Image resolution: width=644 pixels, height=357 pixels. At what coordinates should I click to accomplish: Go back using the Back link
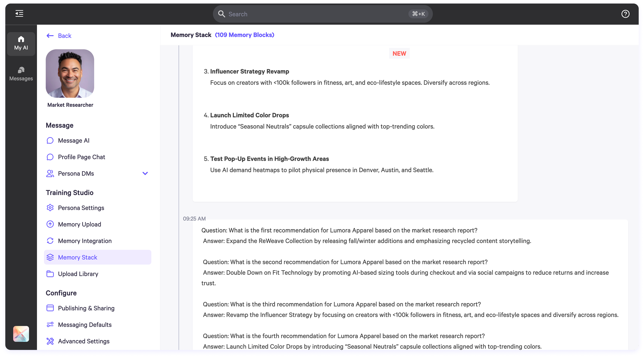[59, 36]
